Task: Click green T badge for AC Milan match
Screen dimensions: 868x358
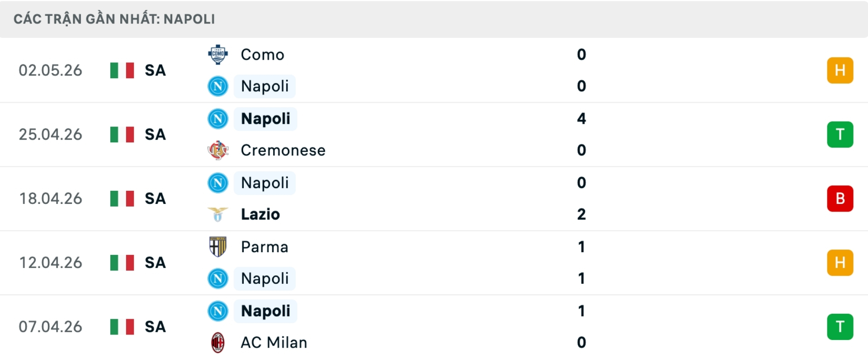Action: [840, 327]
